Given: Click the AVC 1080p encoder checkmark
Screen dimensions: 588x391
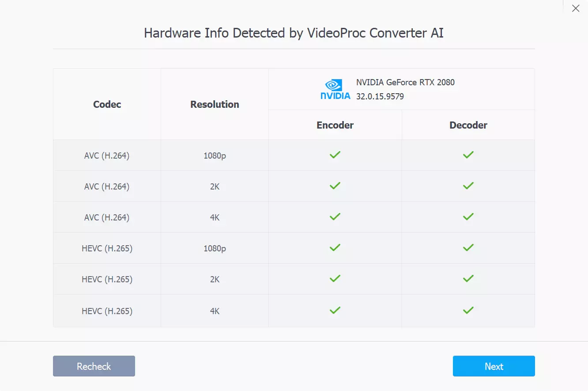Looking at the screenshot, I should click(335, 155).
